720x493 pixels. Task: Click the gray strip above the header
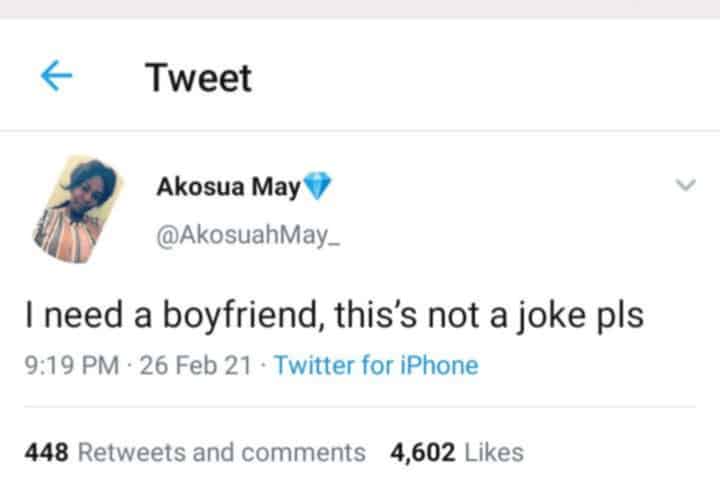[360, 9]
